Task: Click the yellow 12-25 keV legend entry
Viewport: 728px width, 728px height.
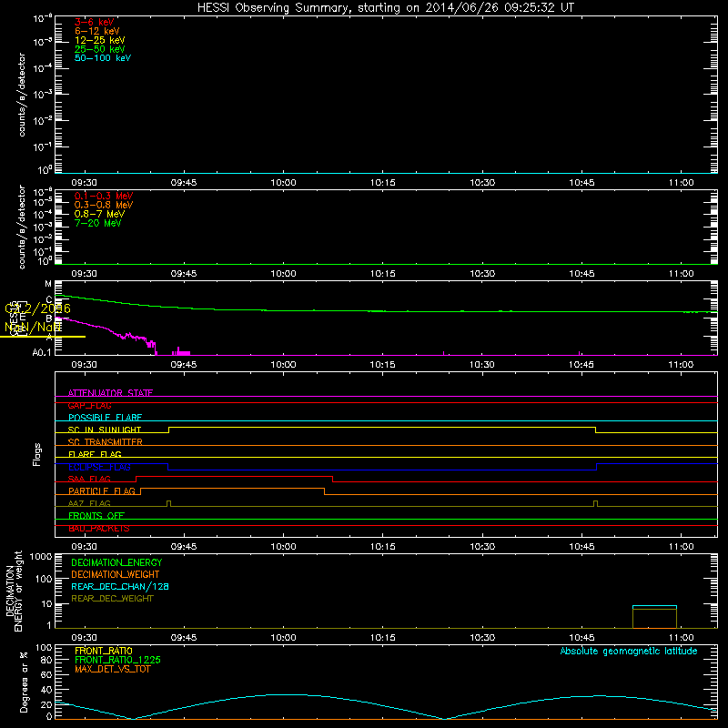Action: click(x=100, y=40)
